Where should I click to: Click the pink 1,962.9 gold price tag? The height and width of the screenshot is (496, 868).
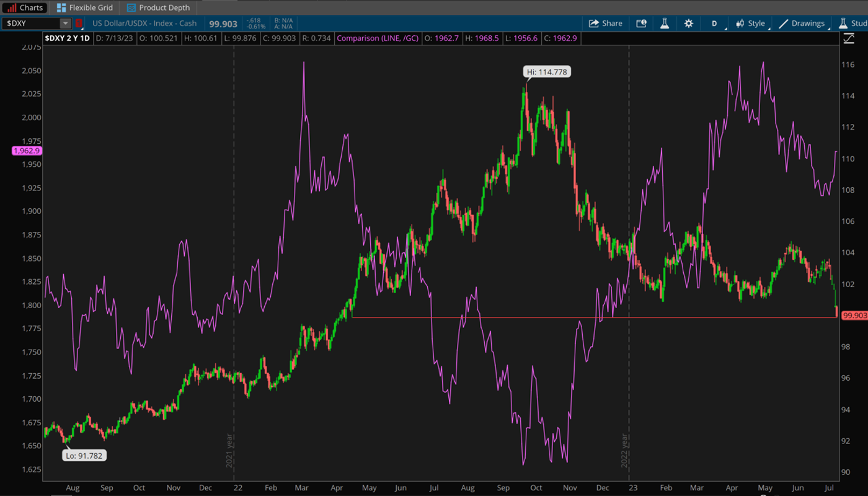26,151
